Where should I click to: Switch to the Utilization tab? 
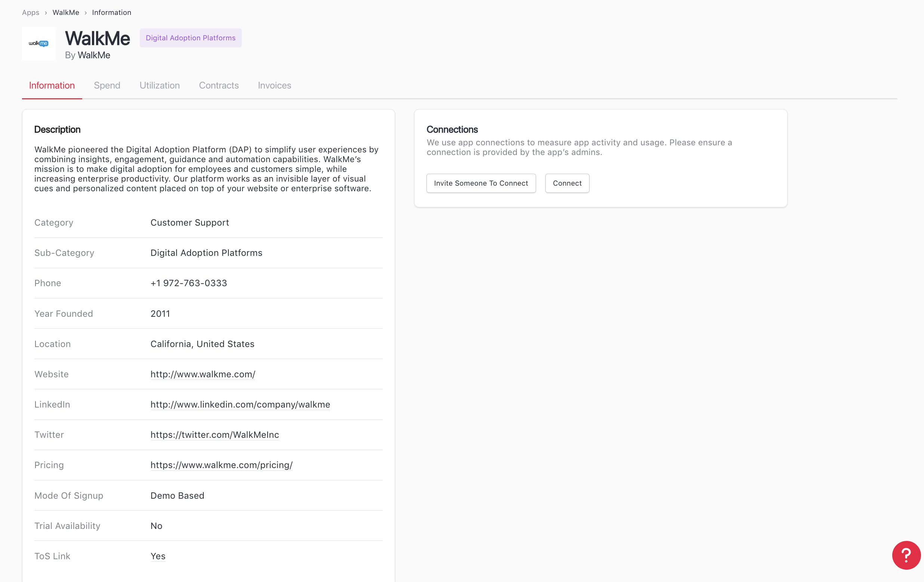159,85
